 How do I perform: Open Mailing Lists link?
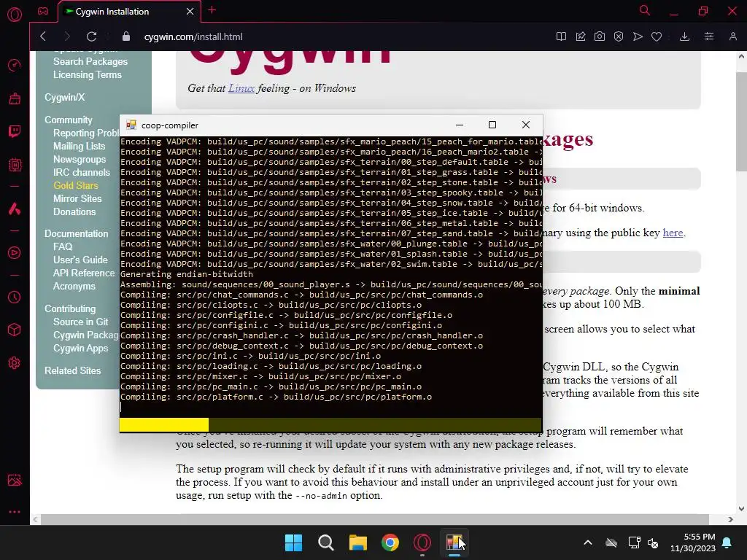click(79, 146)
